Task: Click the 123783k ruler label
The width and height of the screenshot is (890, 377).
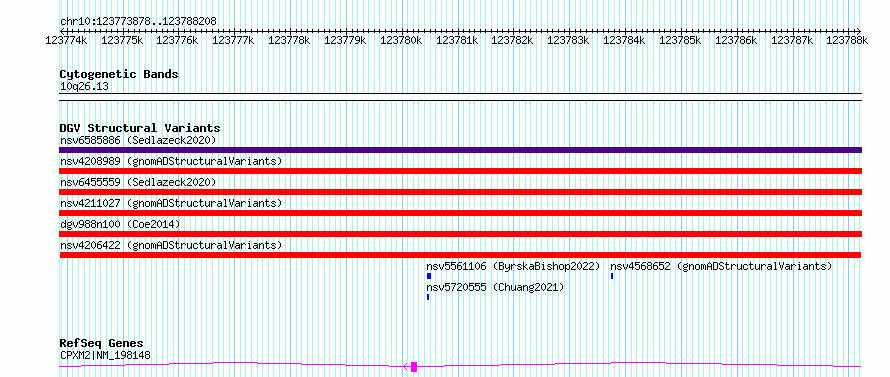Action: (568, 40)
